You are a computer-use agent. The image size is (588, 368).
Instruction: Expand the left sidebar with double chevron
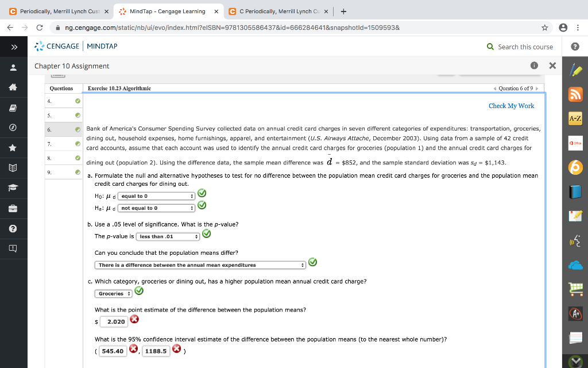(x=14, y=47)
